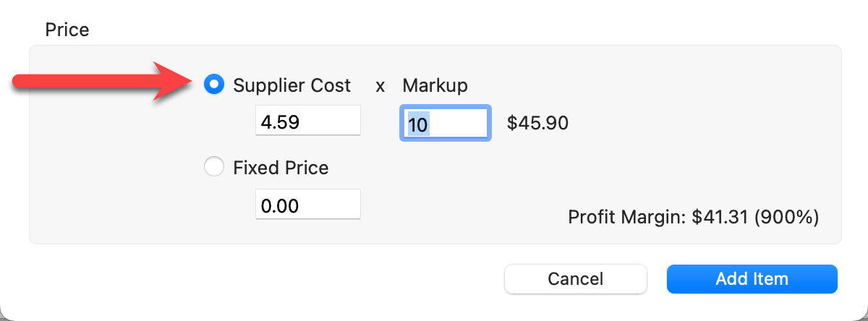Click the calculated $45.90 price text
868x321 pixels.
(x=537, y=124)
